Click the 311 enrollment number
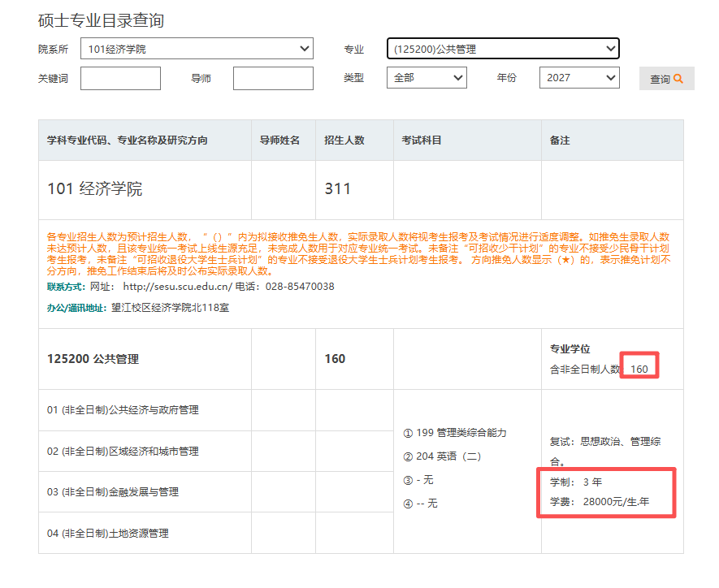The height and width of the screenshot is (588, 719). (x=337, y=188)
